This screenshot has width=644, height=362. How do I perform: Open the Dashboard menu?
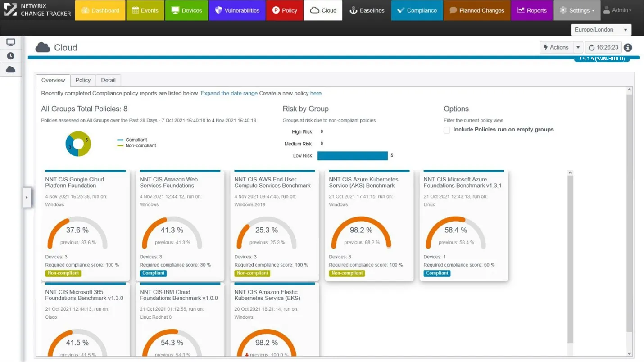point(100,10)
